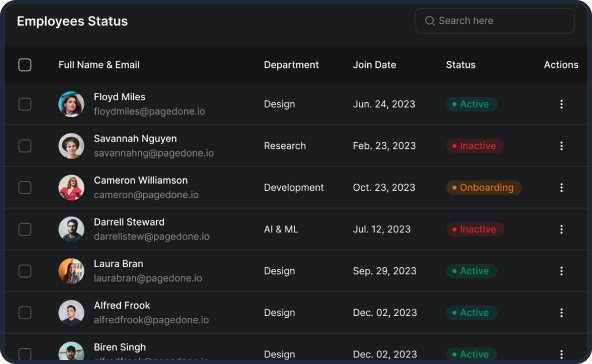592x364 pixels.
Task: Click Darrell Steward's avatar thumbnail
Action: coord(71,229)
